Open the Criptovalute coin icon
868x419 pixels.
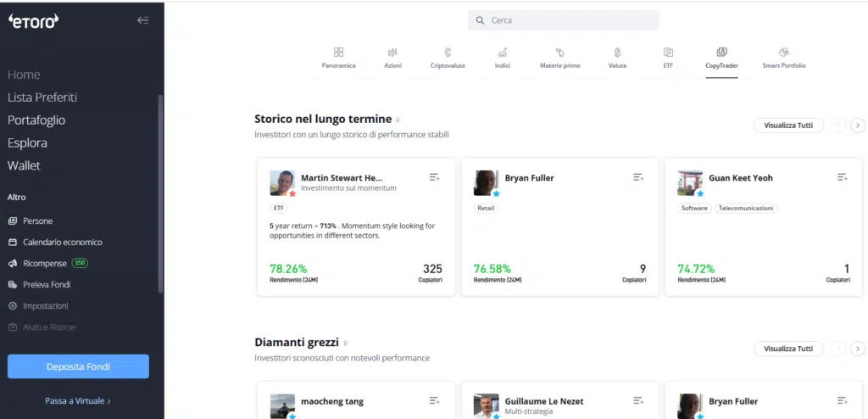pyautogui.click(x=448, y=52)
